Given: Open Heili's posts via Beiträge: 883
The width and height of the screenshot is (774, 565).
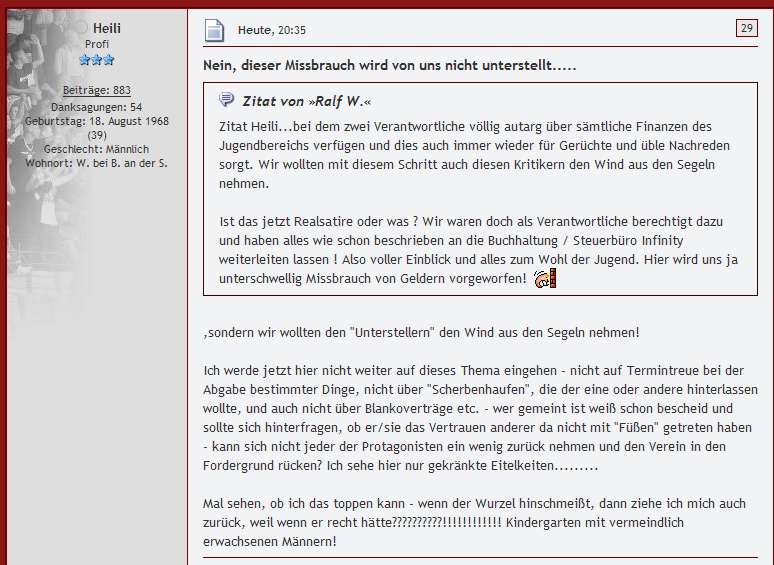Looking at the screenshot, I should coord(97,91).
